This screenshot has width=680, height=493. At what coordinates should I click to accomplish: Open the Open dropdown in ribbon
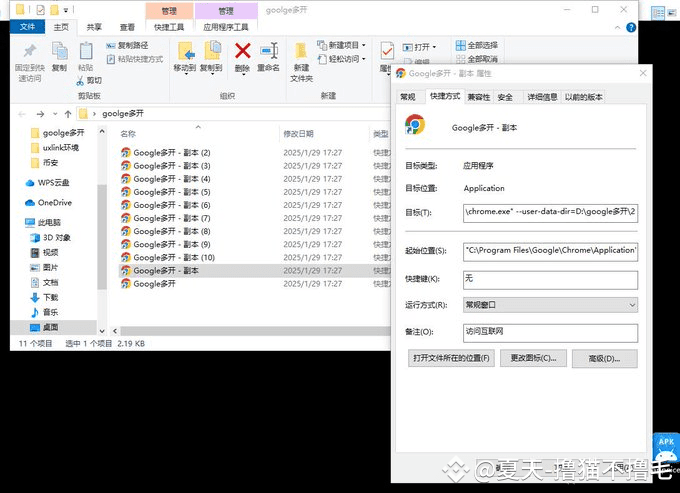[419, 47]
